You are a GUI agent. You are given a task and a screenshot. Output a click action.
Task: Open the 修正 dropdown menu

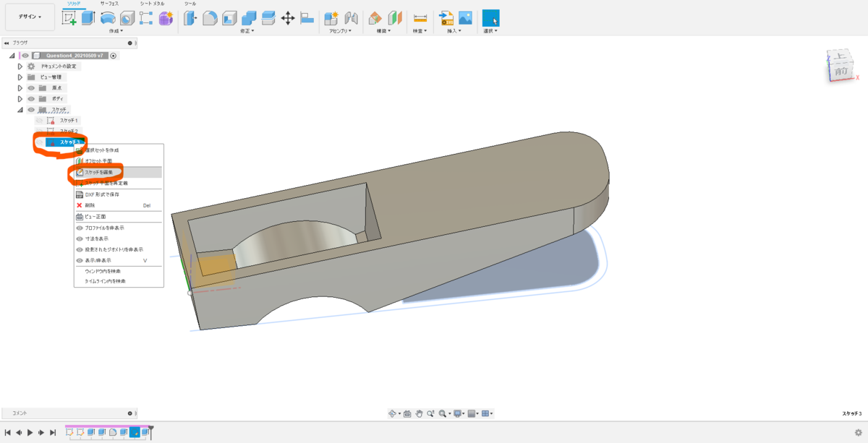[x=248, y=31]
